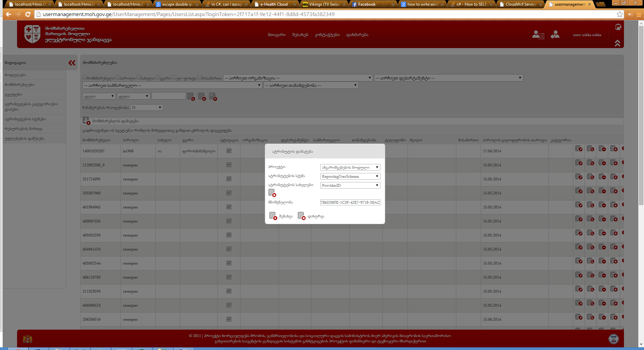Click the search filter icon beside the text box
The width and height of the screenshot is (644, 350).
point(191,97)
